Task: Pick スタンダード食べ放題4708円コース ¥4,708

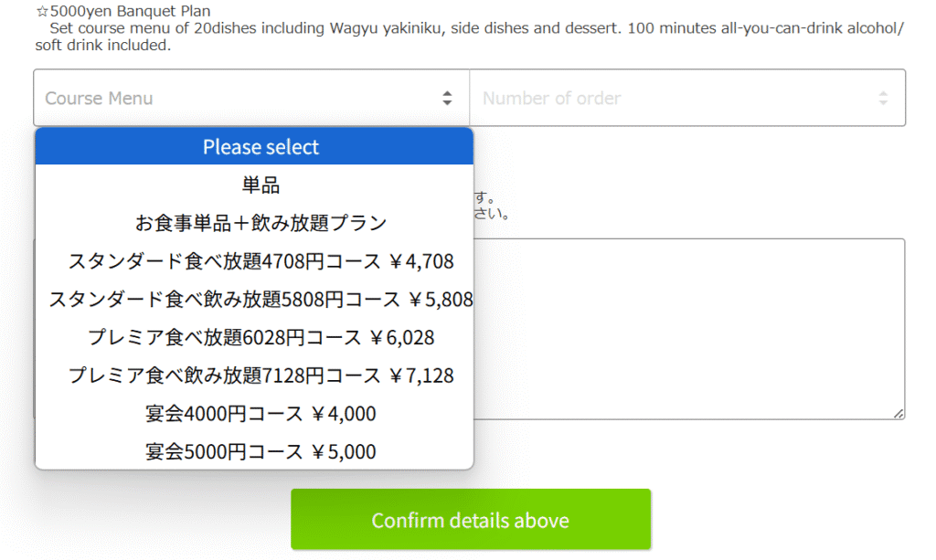Action: click(x=254, y=261)
